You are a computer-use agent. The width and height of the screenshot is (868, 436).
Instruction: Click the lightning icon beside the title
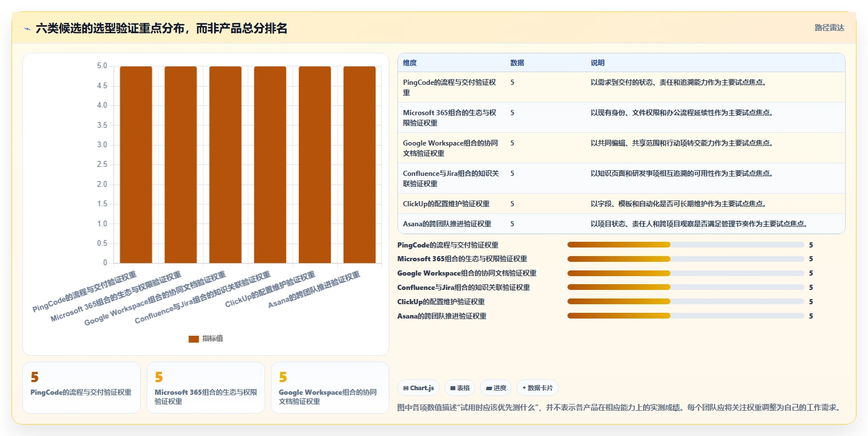pyautogui.click(x=27, y=29)
